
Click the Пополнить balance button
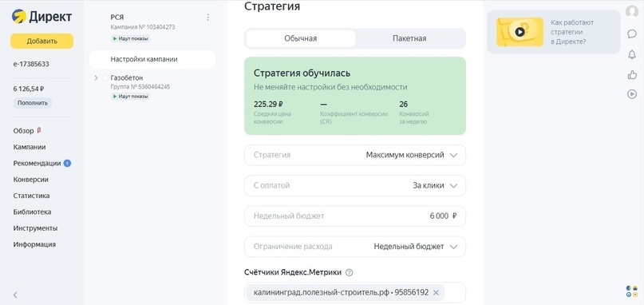(33, 103)
